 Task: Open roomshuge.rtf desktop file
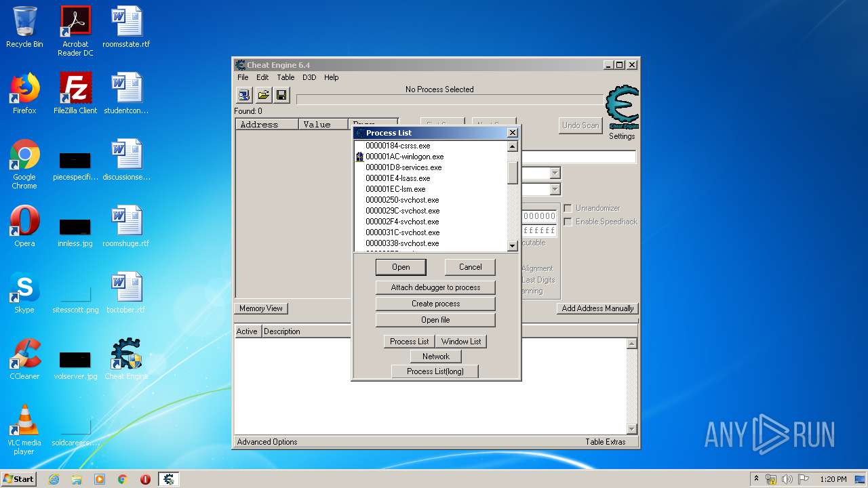coord(126,226)
